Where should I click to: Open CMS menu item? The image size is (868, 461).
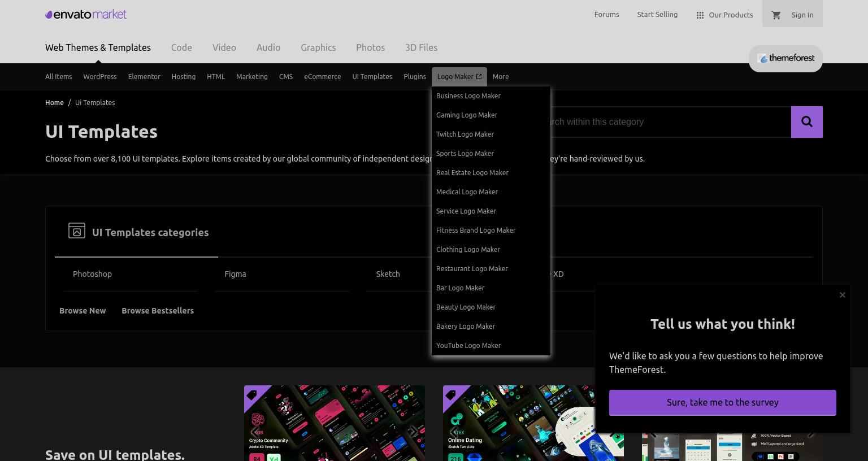[286, 76]
